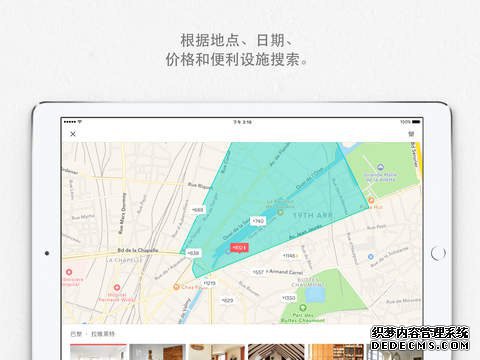The image size is (480, 360).
Task: Open the filter icon at top right
Action: 411,134
